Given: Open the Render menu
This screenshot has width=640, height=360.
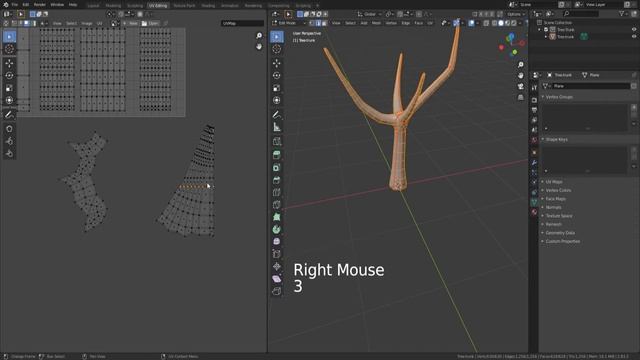Looking at the screenshot, I should click(x=40, y=4).
